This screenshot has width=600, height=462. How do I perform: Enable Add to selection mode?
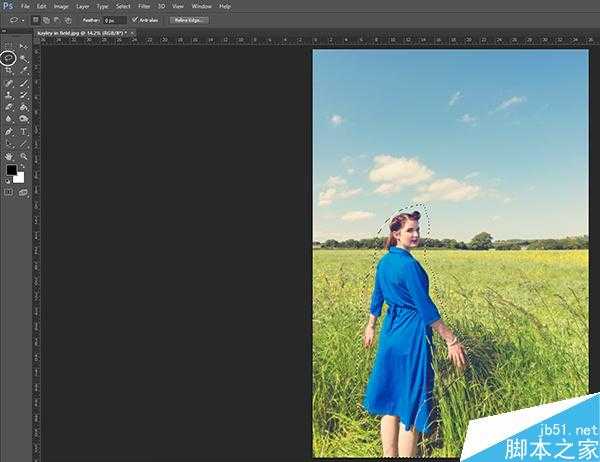(x=47, y=19)
